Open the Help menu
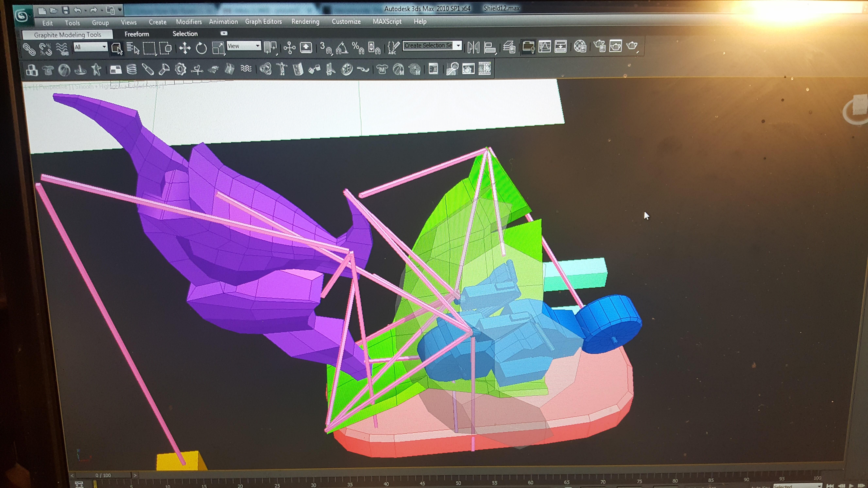 click(420, 21)
